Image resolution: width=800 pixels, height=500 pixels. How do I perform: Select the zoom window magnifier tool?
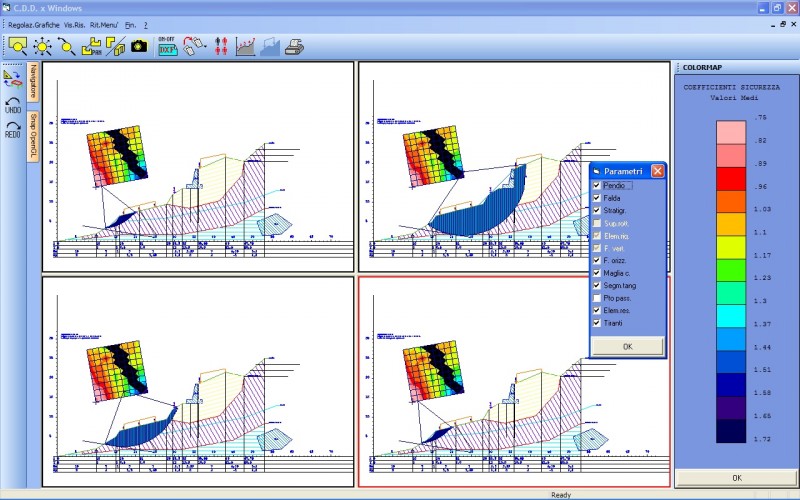click(x=18, y=46)
